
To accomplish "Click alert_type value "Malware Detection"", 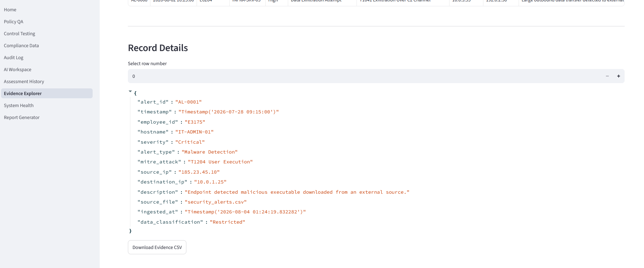I will 210,152.
